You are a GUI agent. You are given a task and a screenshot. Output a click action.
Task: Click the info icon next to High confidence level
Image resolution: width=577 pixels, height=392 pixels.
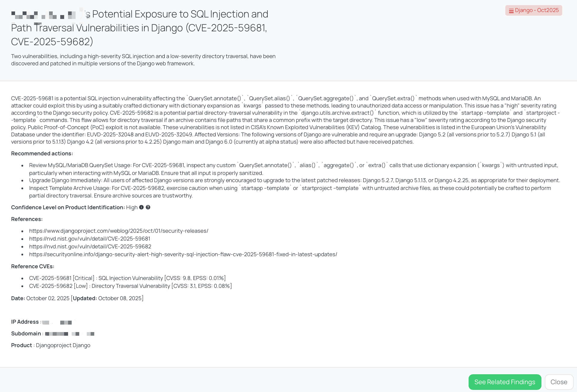coord(142,207)
